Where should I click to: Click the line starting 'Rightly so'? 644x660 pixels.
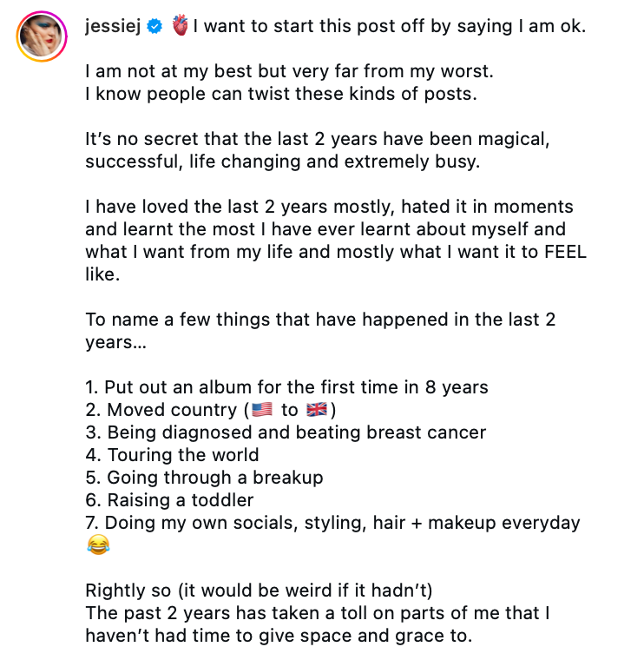point(259,591)
